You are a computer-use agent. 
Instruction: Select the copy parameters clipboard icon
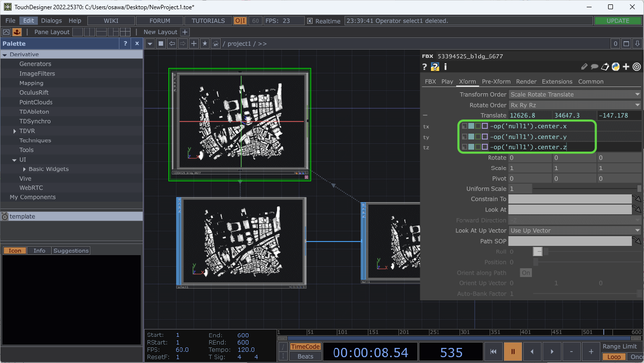pyautogui.click(x=605, y=67)
